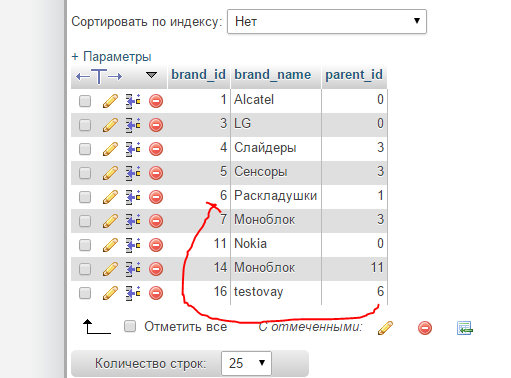Delete the Alcatel row
The height and width of the screenshot is (378, 511).
[x=156, y=101]
